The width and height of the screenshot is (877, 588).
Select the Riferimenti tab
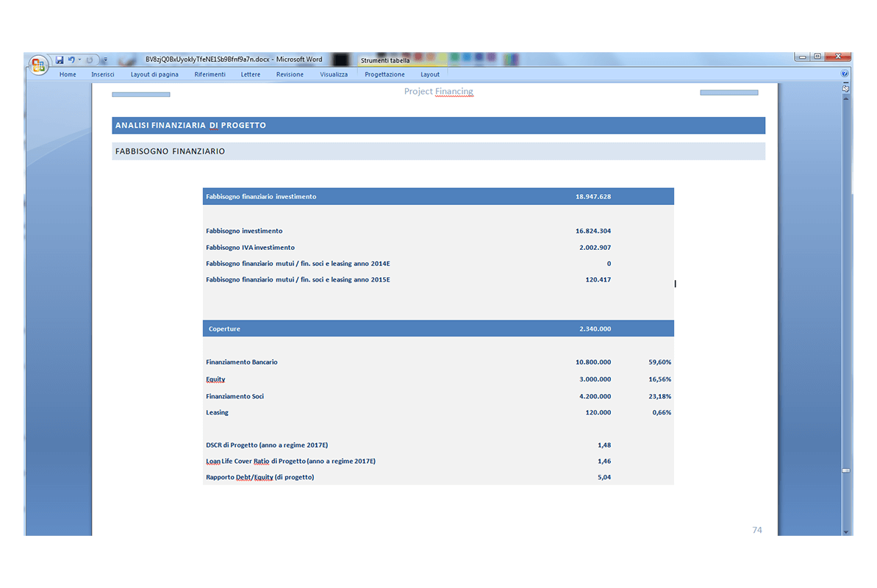pyautogui.click(x=210, y=74)
